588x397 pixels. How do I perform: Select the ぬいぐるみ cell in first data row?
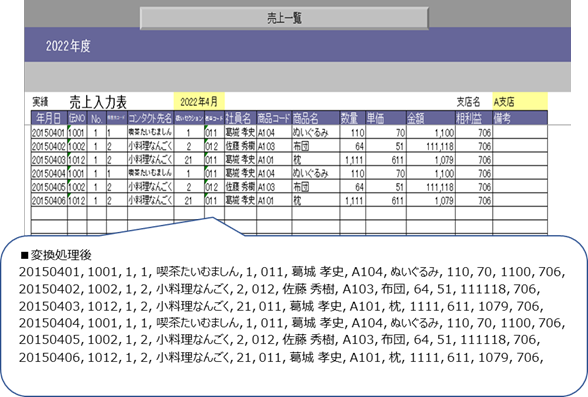(x=315, y=132)
